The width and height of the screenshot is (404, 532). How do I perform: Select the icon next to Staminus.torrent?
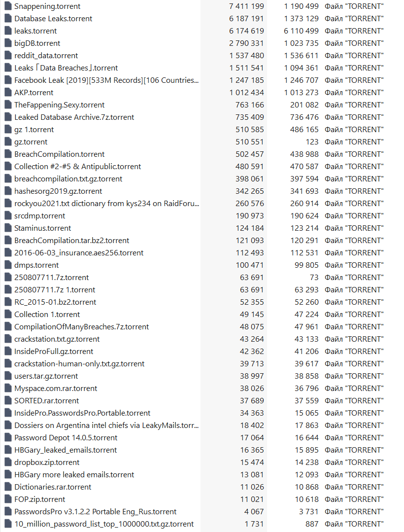tap(8, 228)
